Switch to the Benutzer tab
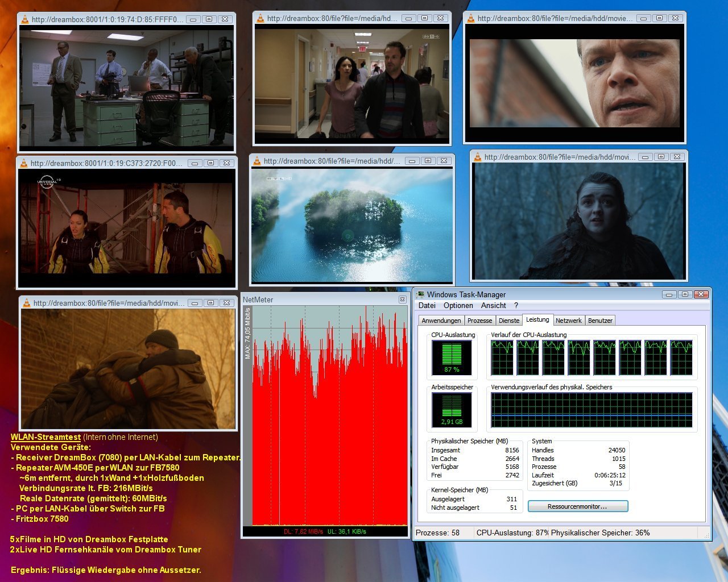Screen dimensions: 728x582 pyautogui.click(x=600, y=321)
